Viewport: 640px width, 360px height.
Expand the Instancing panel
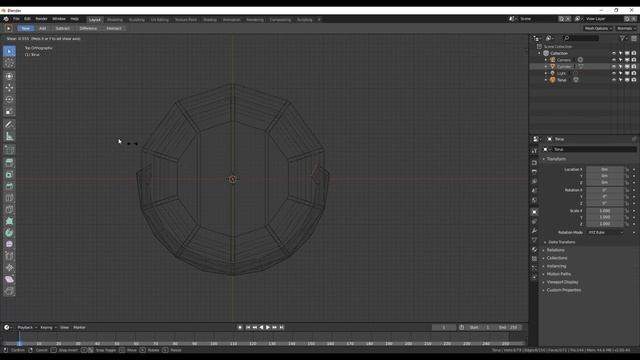point(556,266)
